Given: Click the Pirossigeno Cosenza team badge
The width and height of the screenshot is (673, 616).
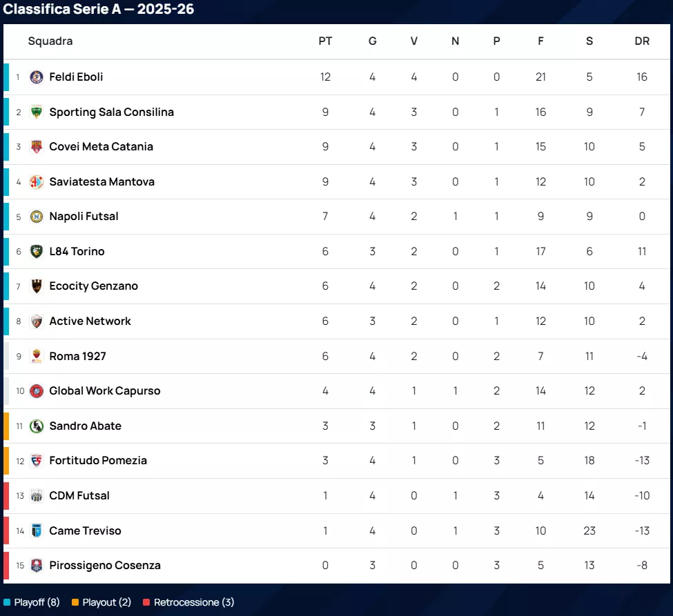Looking at the screenshot, I should [x=37, y=566].
